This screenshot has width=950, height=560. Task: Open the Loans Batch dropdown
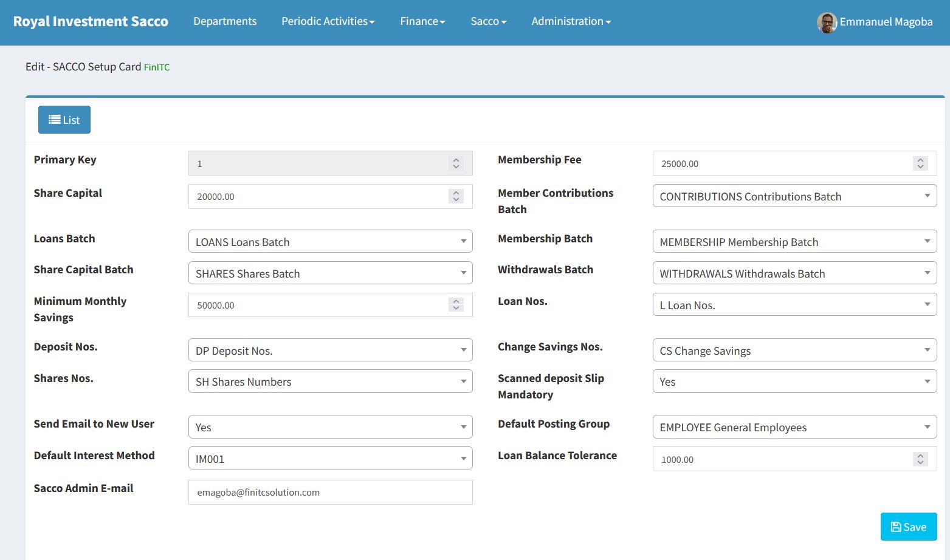click(x=331, y=241)
